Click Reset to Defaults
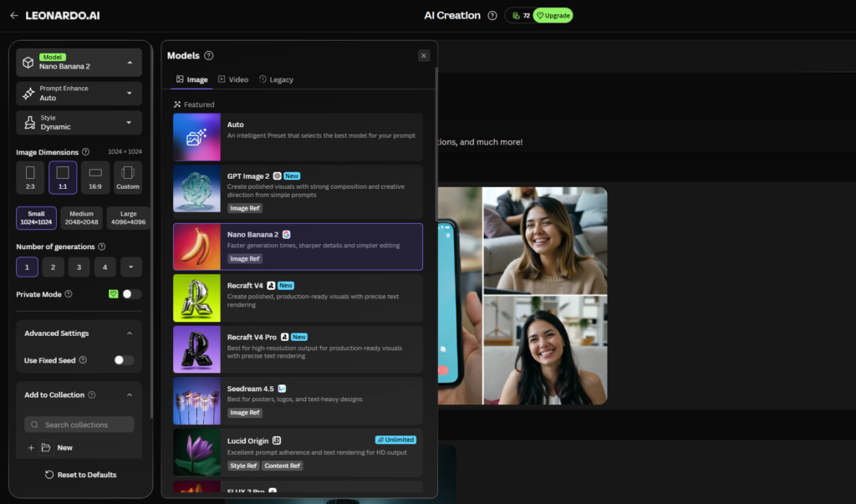The height and width of the screenshot is (504, 856). (81, 475)
